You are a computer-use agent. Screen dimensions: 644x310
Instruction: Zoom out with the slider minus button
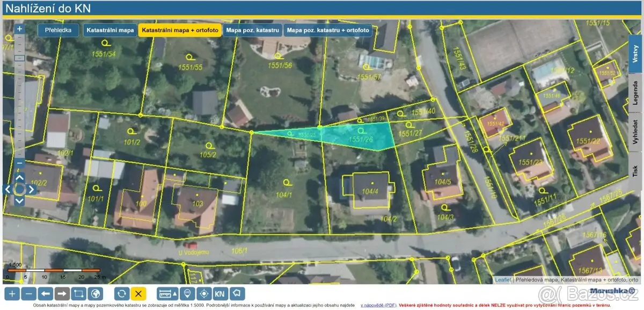[19, 163]
